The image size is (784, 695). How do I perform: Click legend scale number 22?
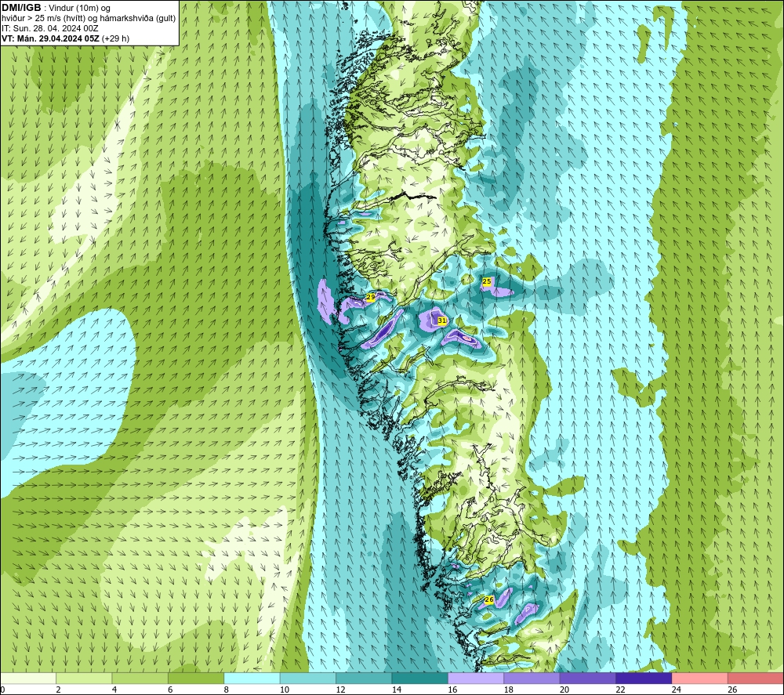point(620,690)
